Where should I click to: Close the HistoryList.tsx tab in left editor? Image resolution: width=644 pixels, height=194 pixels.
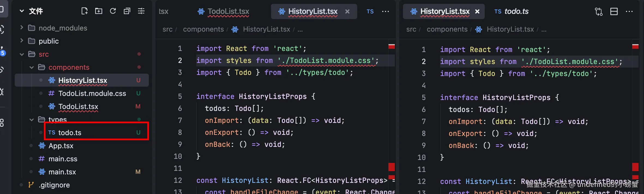(347, 11)
